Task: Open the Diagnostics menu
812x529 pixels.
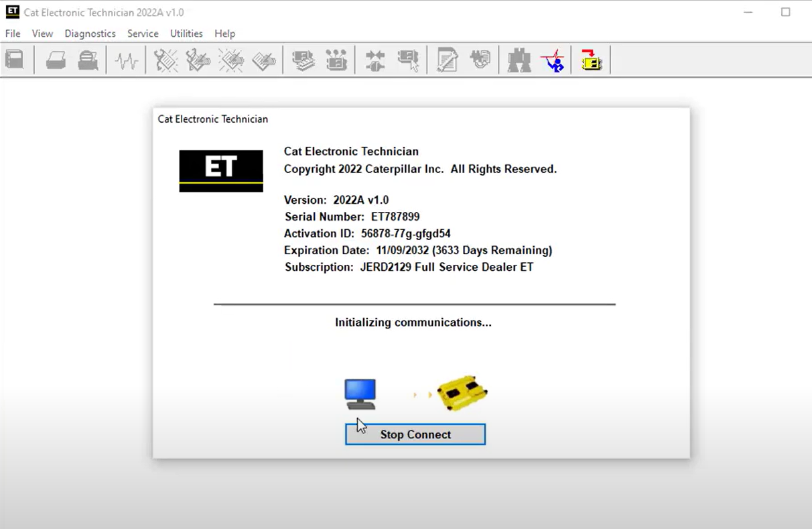Action: coord(90,34)
